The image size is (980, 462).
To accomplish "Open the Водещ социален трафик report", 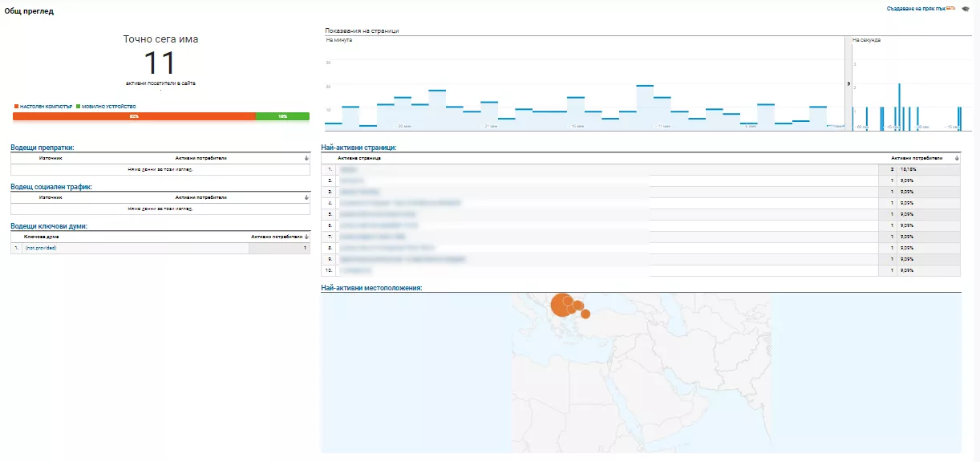I will (x=51, y=186).
